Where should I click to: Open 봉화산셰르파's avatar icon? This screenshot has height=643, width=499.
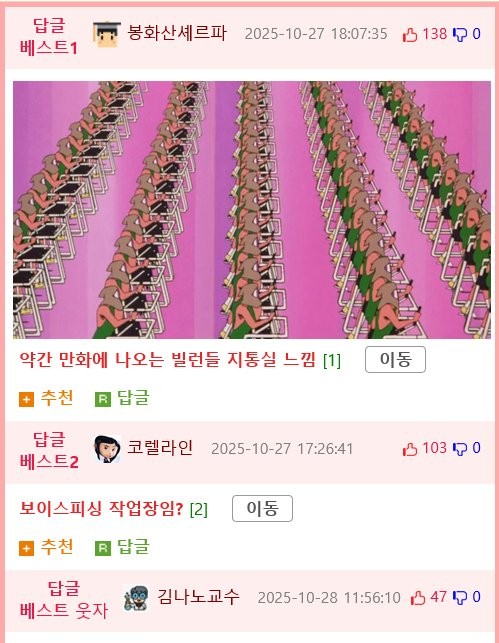(x=107, y=34)
